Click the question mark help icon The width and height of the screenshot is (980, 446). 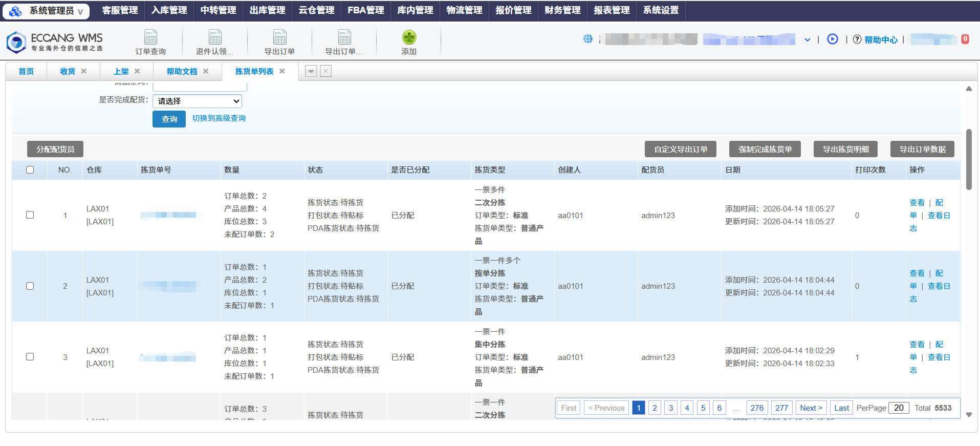coord(857,39)
